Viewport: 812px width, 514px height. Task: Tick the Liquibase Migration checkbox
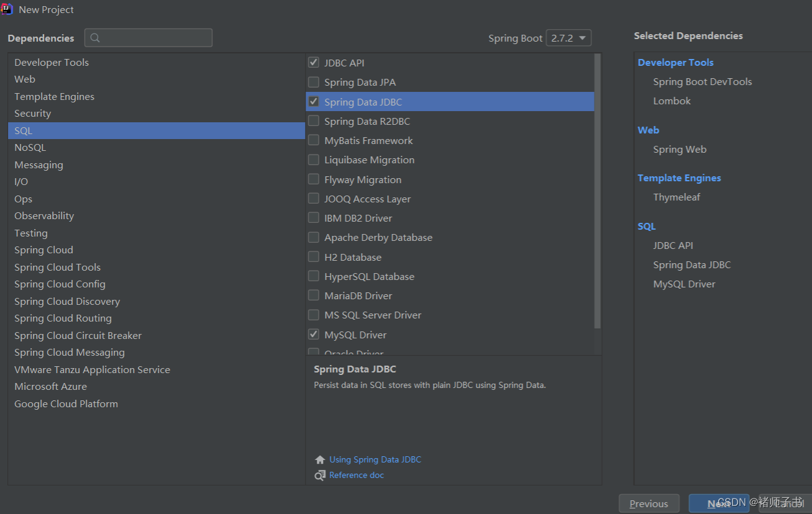(x=314, y=160)
